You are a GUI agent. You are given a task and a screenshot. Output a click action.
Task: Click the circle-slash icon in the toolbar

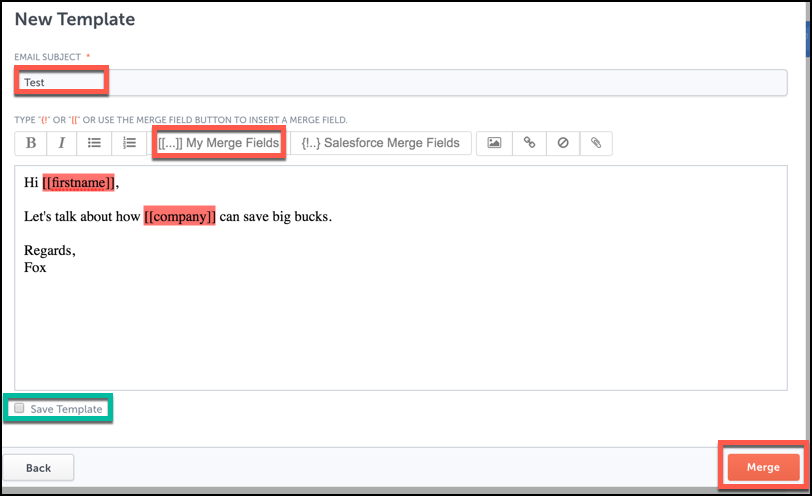[x=563, y=143]
